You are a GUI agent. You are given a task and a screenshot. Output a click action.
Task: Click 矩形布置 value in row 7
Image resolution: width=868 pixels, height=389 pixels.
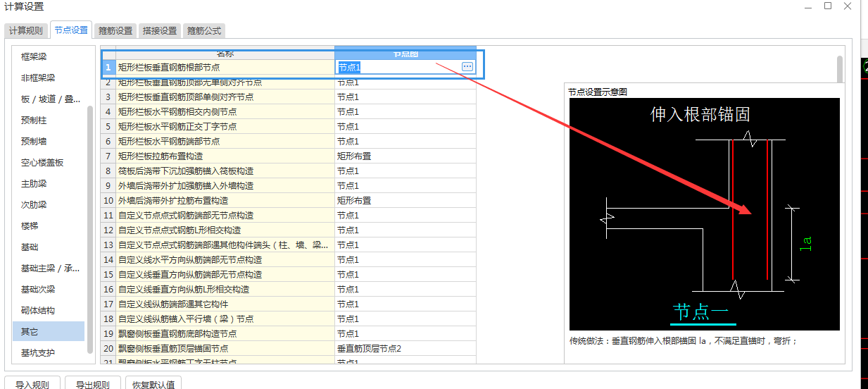click(405, 156)
